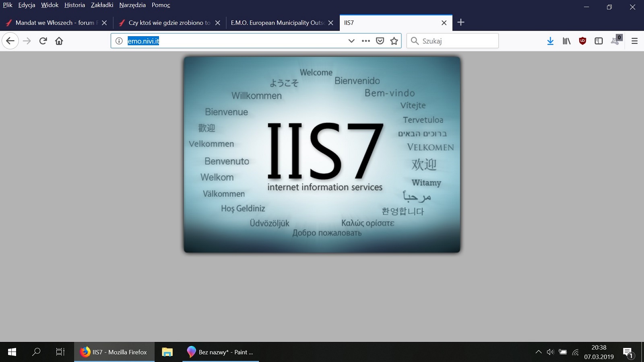Reload the page with the refresh icon
The height and width of the screenshot is (362, 644).
tap(43, 41)
